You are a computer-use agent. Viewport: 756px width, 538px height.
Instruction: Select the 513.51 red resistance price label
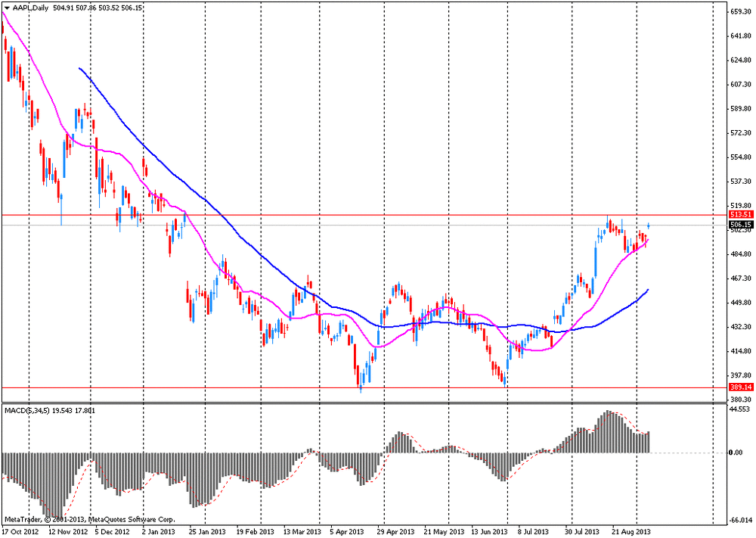[x=741, y=215]
